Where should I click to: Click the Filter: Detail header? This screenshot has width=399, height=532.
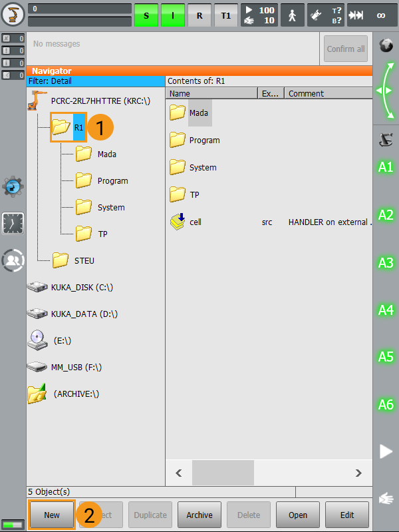96,81
